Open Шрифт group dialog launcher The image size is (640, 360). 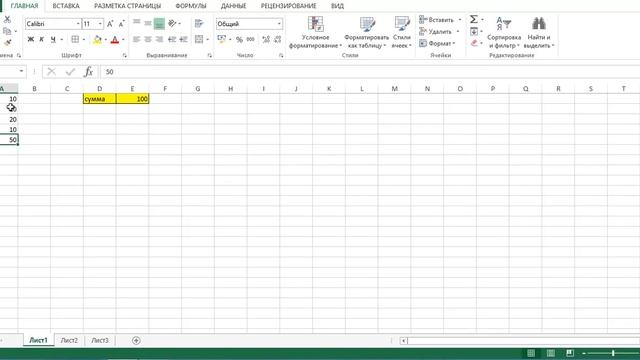click(x=124, y=55)
